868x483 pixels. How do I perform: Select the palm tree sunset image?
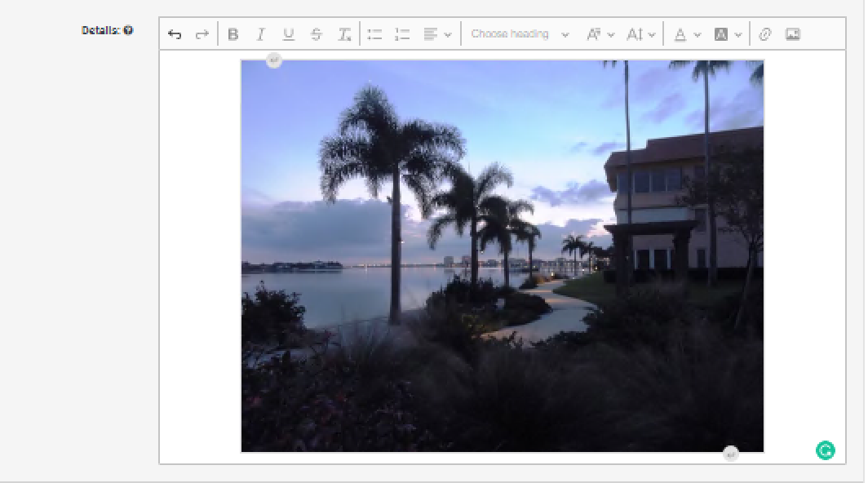502,255
